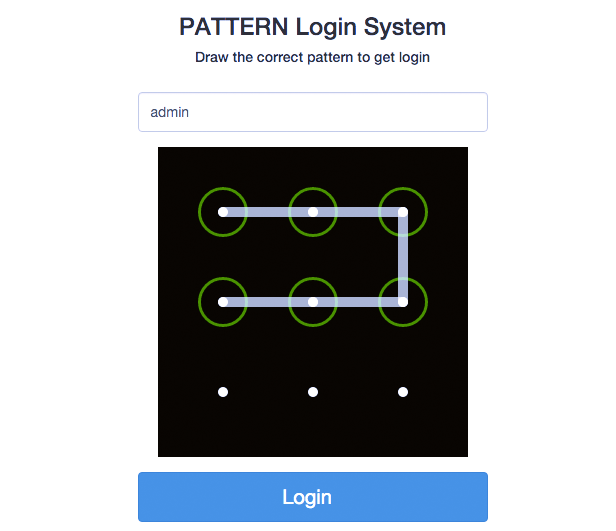Viewport: 616px width, 531px height.
Task: Click the word admin in the text box
Action: pos(169,112)
